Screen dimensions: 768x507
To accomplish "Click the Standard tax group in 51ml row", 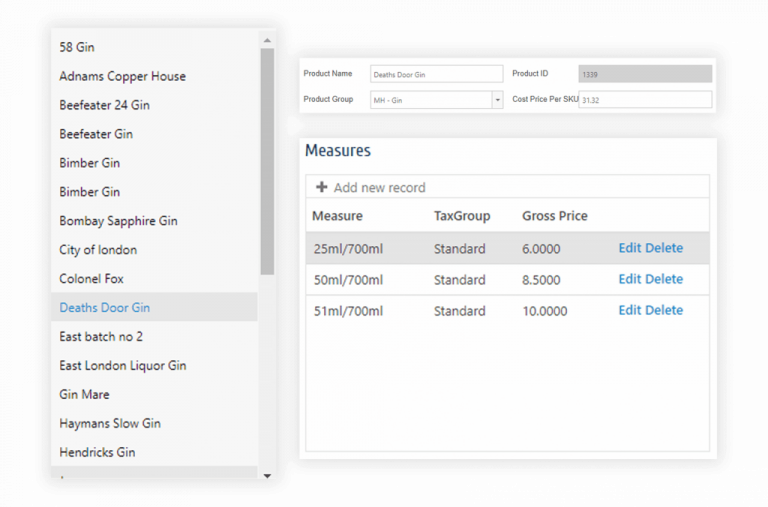I will click(459, 311).
